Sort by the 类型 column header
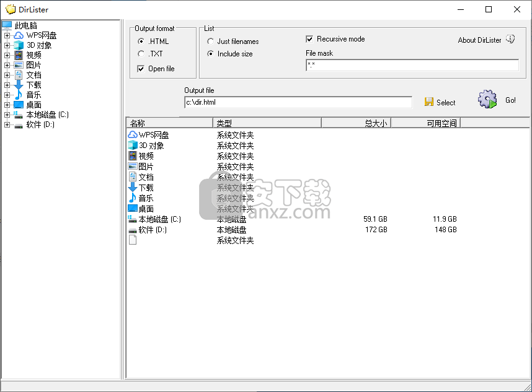 click(x=267, y=123)
